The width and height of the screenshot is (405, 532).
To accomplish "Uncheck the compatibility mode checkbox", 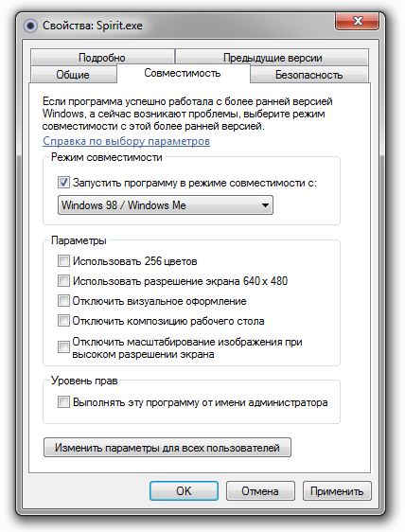I will [63, 182].
